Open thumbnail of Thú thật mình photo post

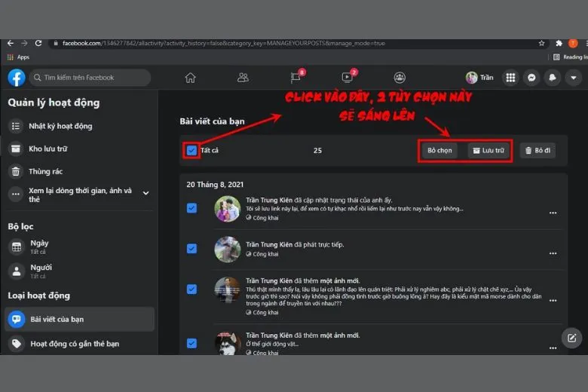point(227,290)
